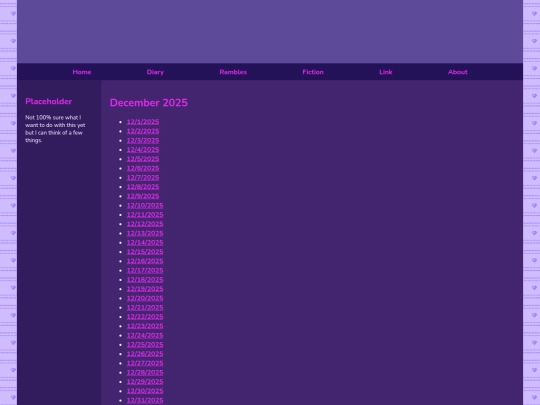
Task: Open diary entry 12/26/2025
Action: click(145, 354)
